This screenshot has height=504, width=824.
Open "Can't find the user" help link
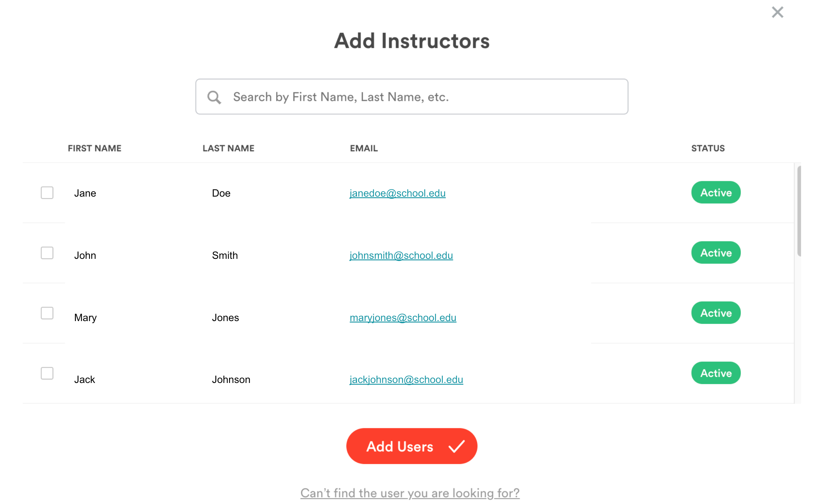[x=410, y=493]
